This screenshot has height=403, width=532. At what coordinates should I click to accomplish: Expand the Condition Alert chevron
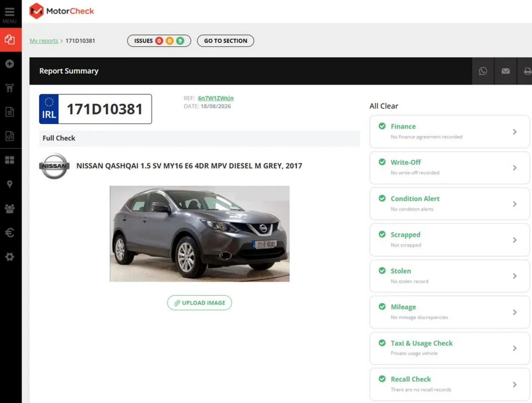(x=515, y=204)
